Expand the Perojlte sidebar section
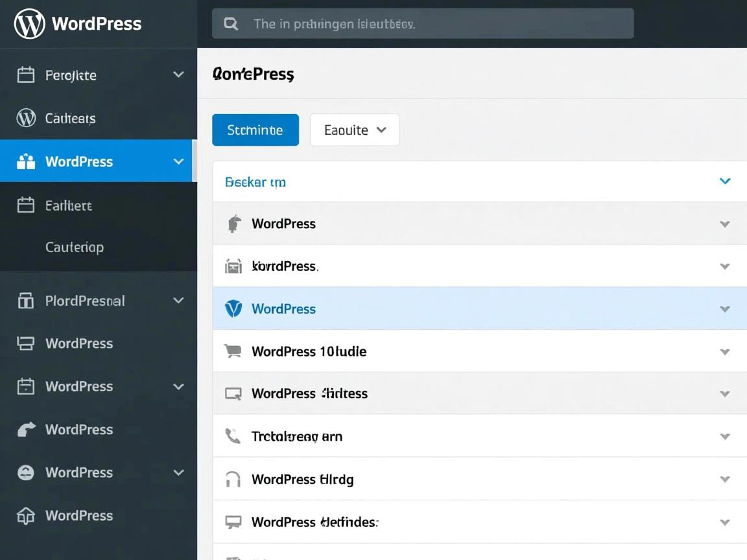 178,75
